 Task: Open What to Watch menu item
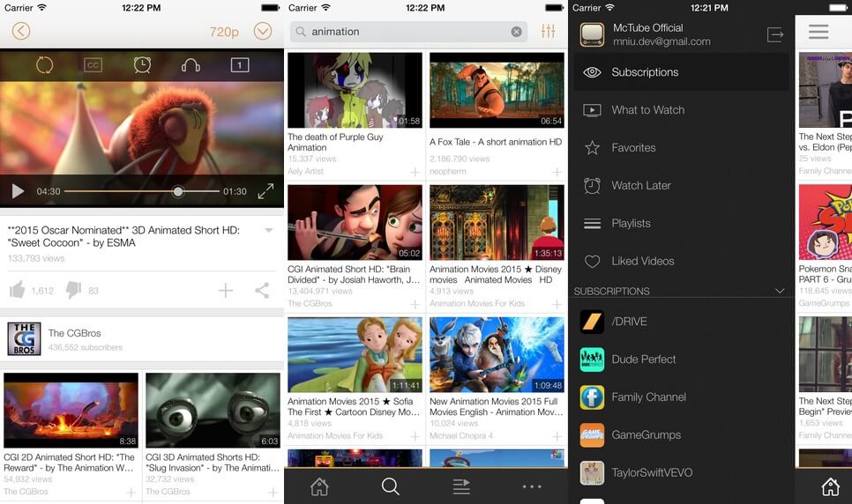tap(682, 110)
